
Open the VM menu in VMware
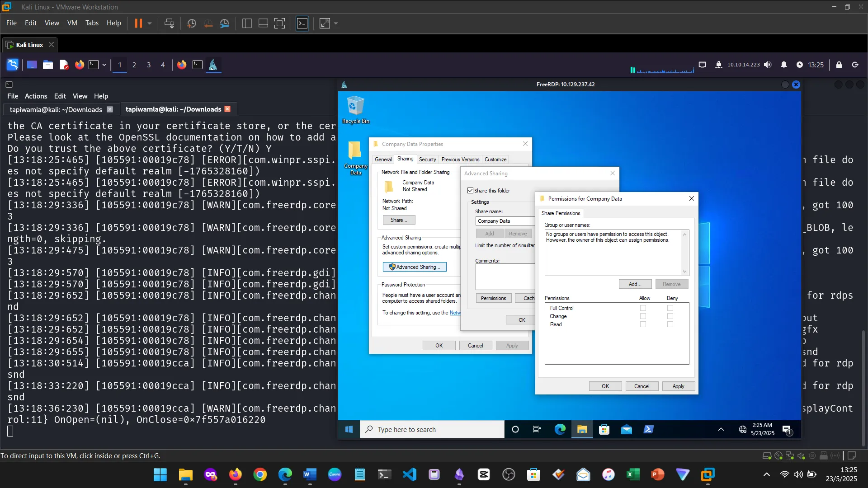coord(72,23)
